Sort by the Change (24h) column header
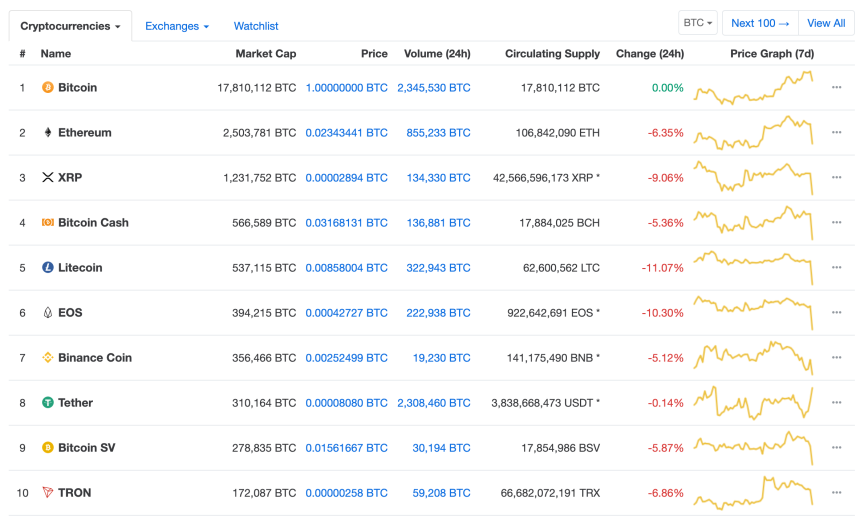 pos(650,54)
